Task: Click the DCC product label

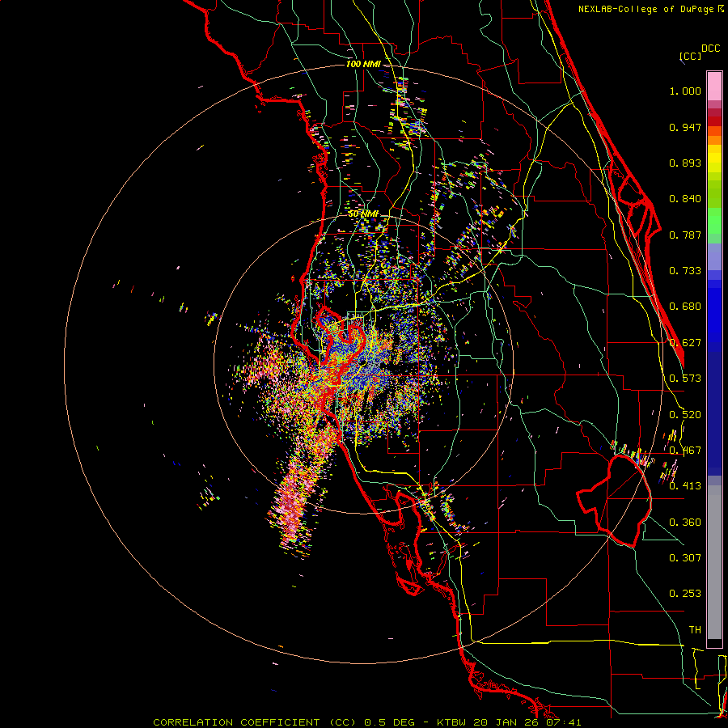Action: [711, 49]
